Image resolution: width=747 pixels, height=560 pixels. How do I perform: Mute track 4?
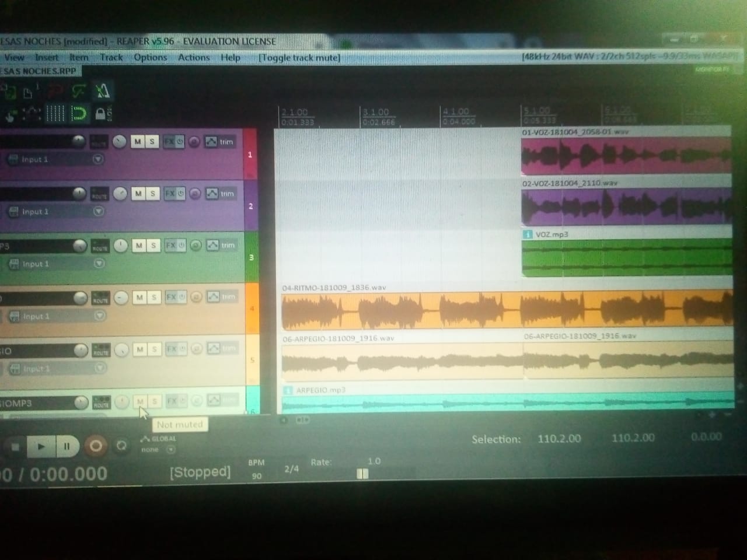pyautogui.click(x=139, y=297)
